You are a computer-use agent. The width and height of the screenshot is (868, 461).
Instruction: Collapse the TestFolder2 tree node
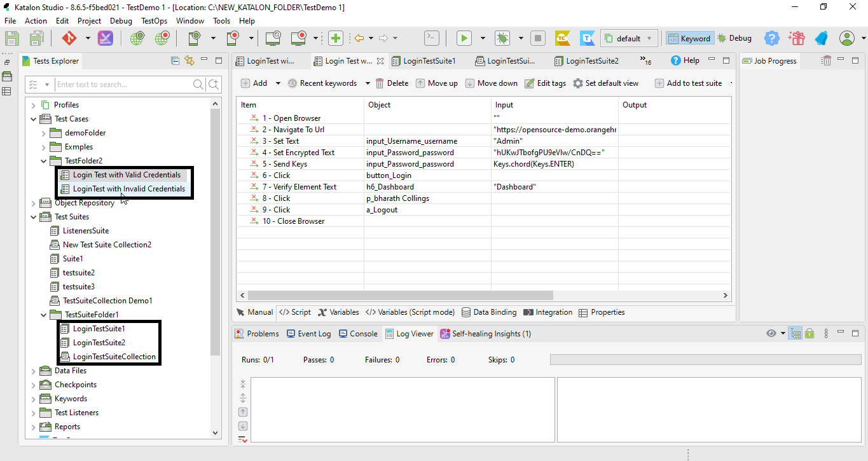(44, 161)
